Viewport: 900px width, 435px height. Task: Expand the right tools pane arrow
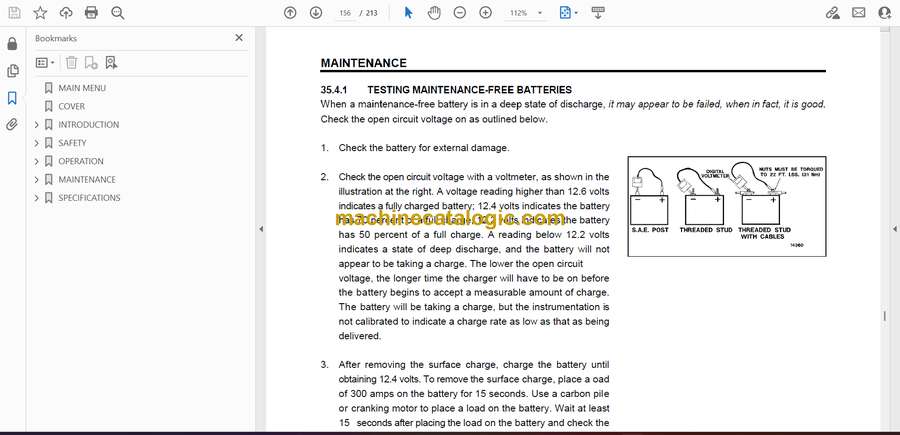click(894, 229)
